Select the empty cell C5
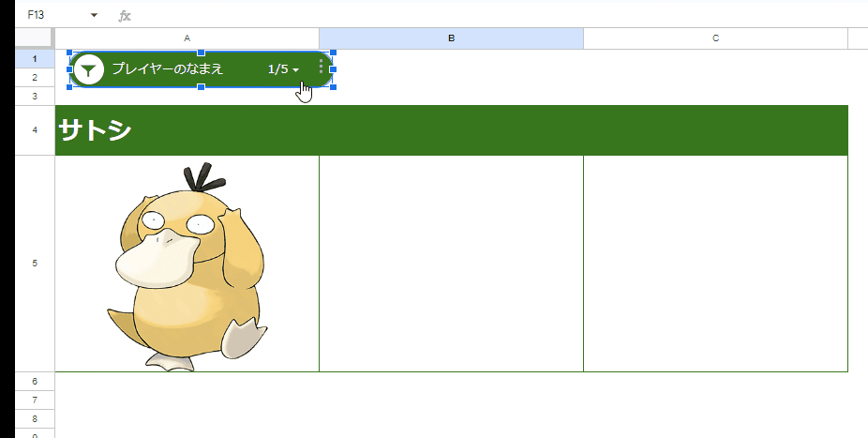This screenshot has width=868, height=438. (x=715, y=264)
